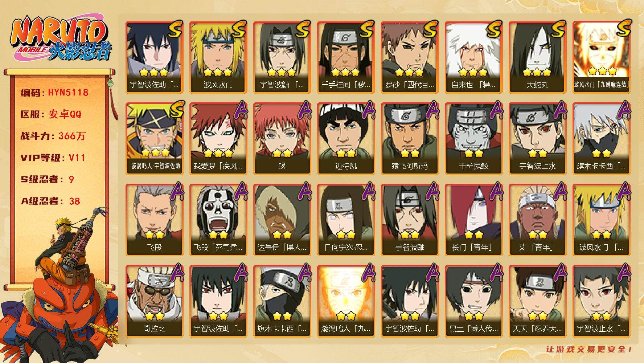Viewport: 644px width, 363px height.
Task: Click the S级忍者 count line
Action: pyautogui.click(x=48, y=180)
